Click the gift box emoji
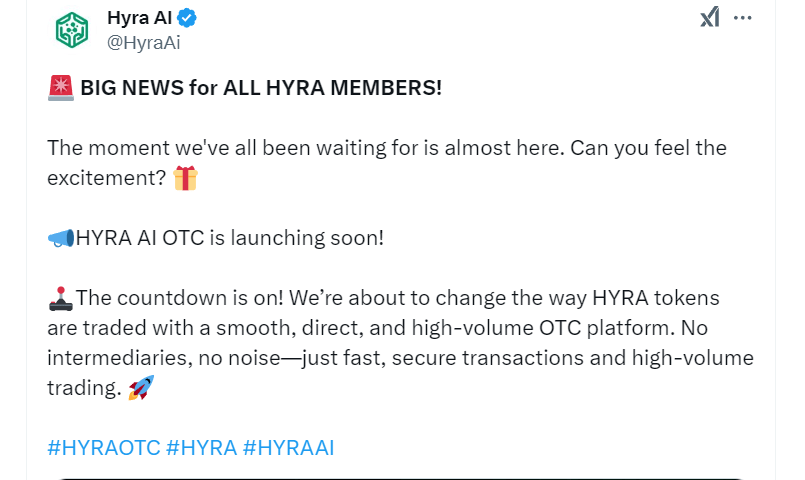805x480 pixels. click(186, 179)
